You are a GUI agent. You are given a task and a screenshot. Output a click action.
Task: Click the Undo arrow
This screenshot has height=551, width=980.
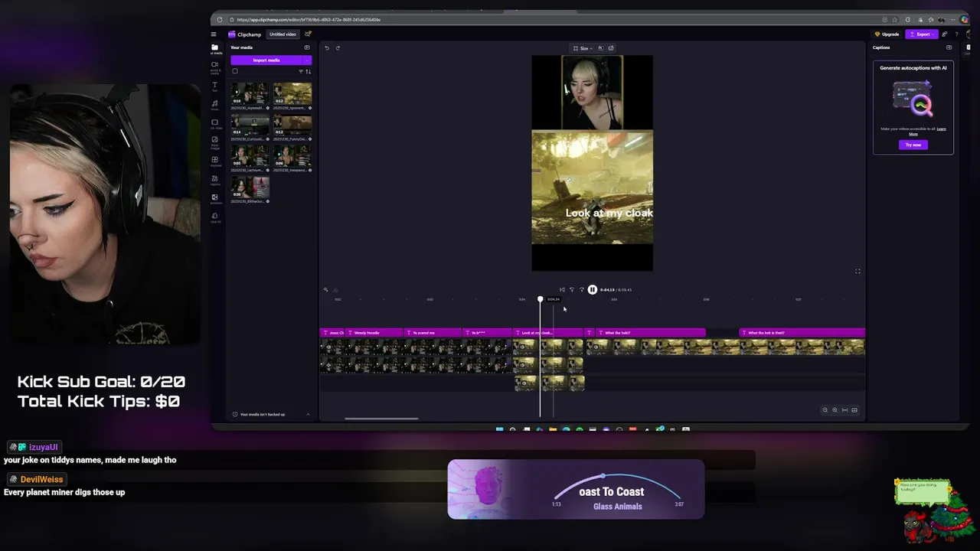click(x=327, y=48)
